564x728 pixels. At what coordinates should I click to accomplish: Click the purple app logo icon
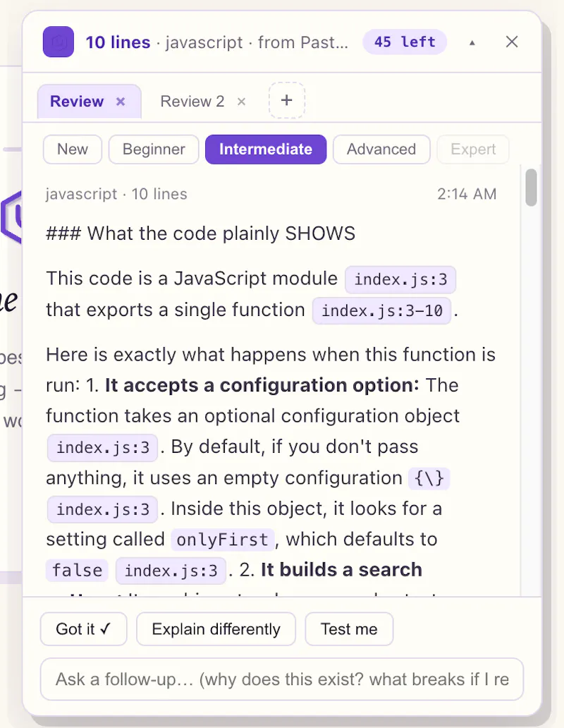59,42
